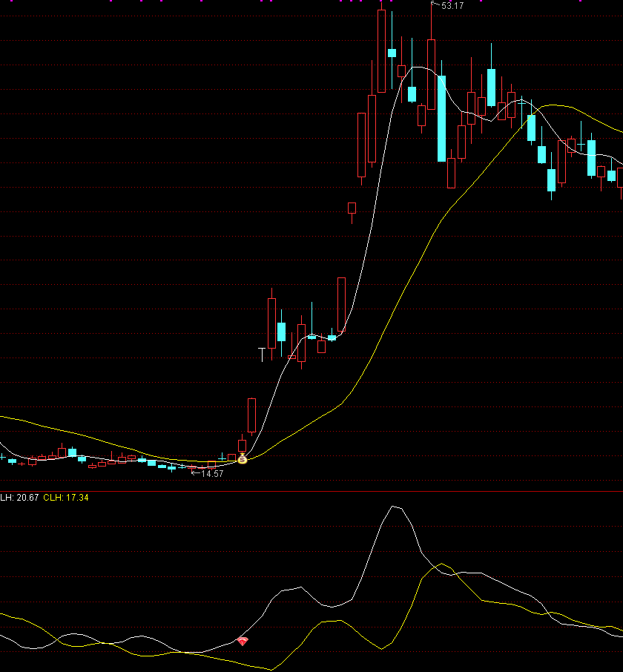Select the 14.57 low price label
The width and height of the screenshot is (623, 672).
coord(212,473)
